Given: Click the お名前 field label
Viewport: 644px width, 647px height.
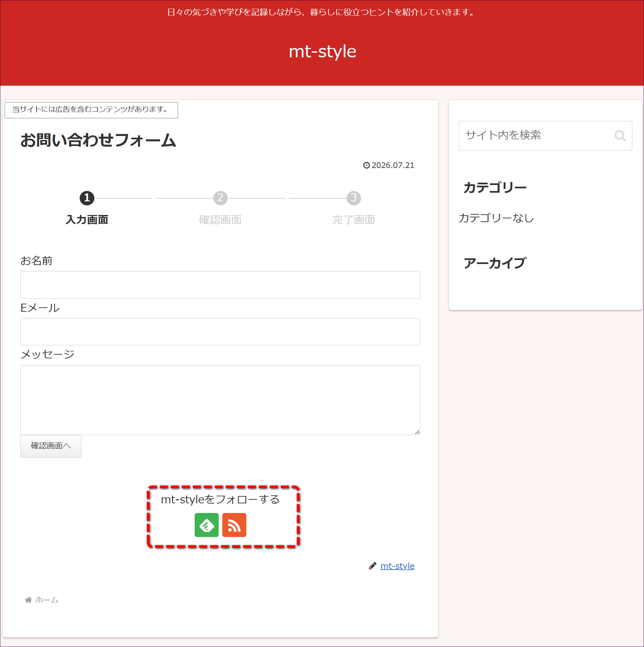Looking at the screenshot, I should tap(36, 261).
